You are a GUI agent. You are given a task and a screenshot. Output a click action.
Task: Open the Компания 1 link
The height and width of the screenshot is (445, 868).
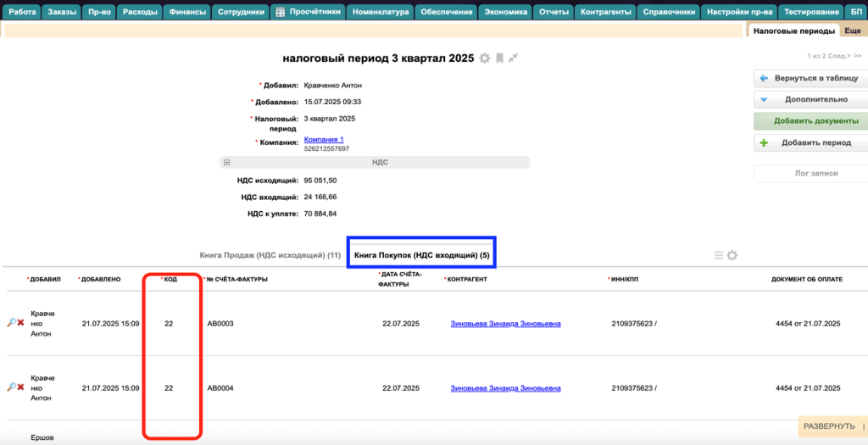point(323,139)
